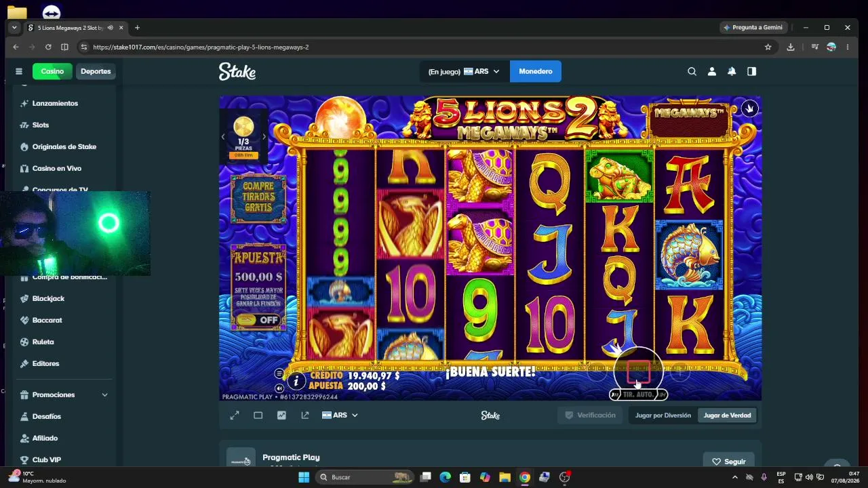
Task: Open the ARS currency selector below the game
Action: [340, 415]
